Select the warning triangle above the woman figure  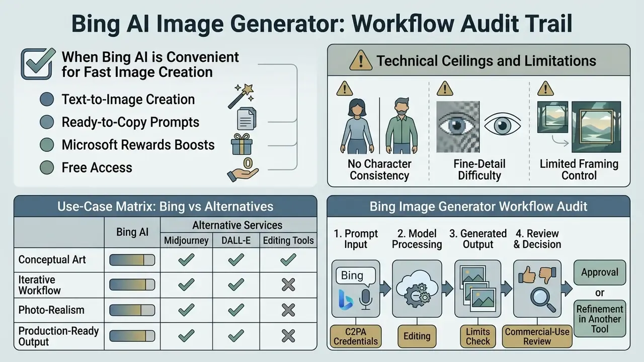[344, 89]
